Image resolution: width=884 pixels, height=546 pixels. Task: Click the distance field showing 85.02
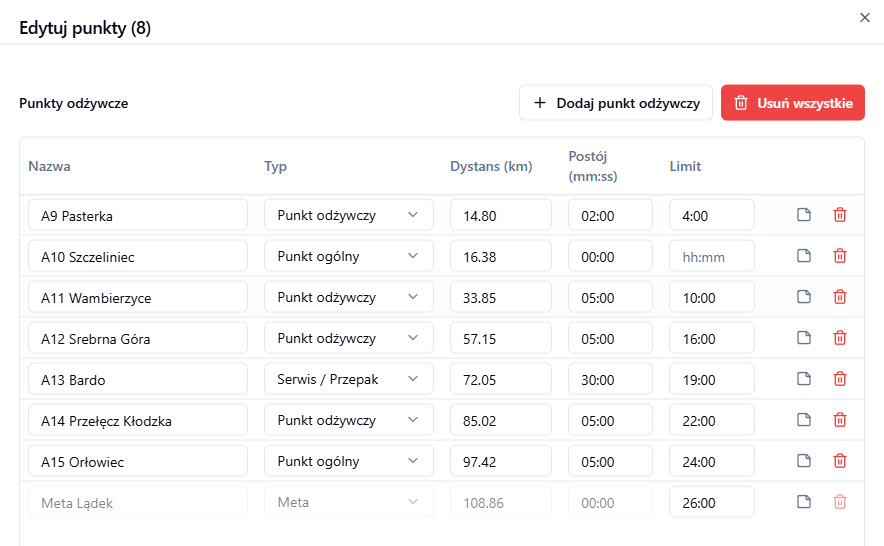click(501, 420)
